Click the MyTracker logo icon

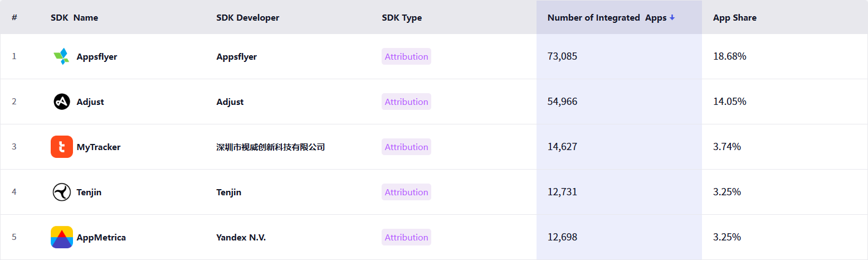61,147
